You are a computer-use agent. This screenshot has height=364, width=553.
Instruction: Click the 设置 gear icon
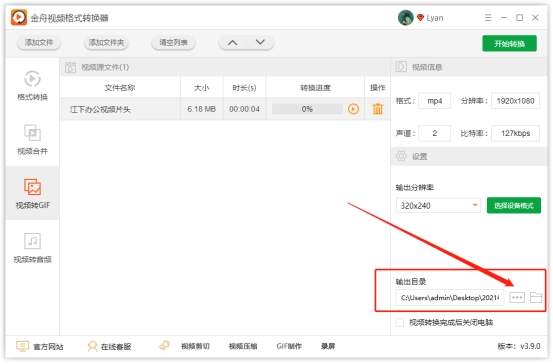(x=401, y=156)
